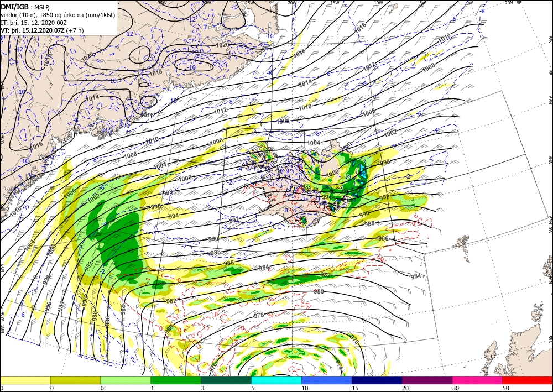Viewport: 553px width, 392px height.
Task: Click legend value "10" under color bar
Action: (x=305, y=388)
